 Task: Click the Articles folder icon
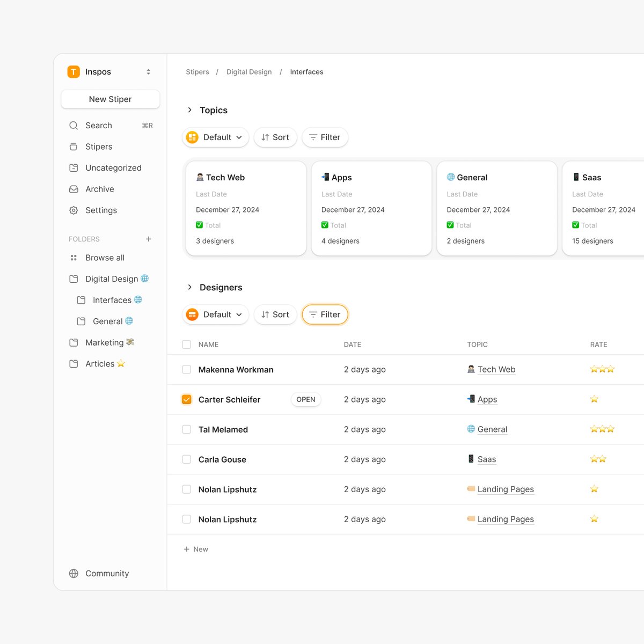click(x=74, y=364)
